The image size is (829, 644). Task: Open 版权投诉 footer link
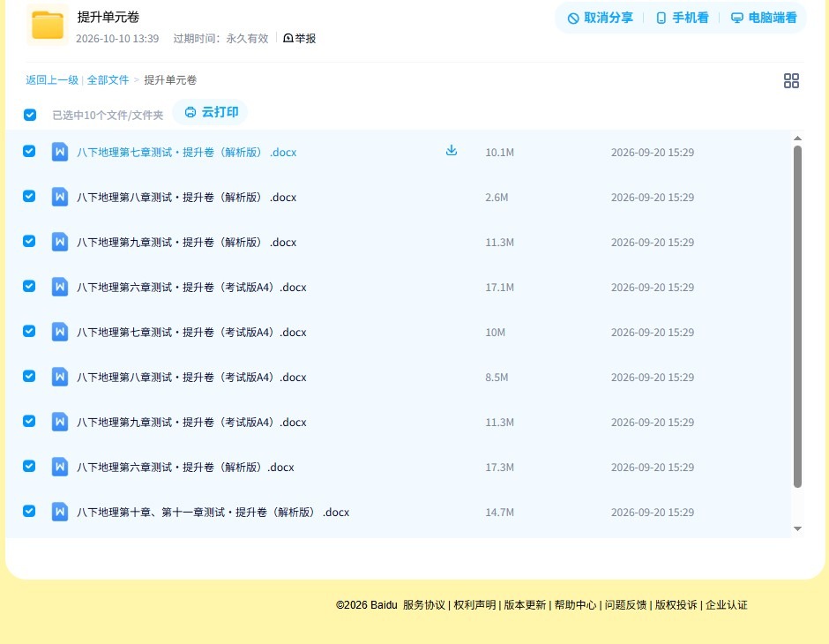pos(676,605)
